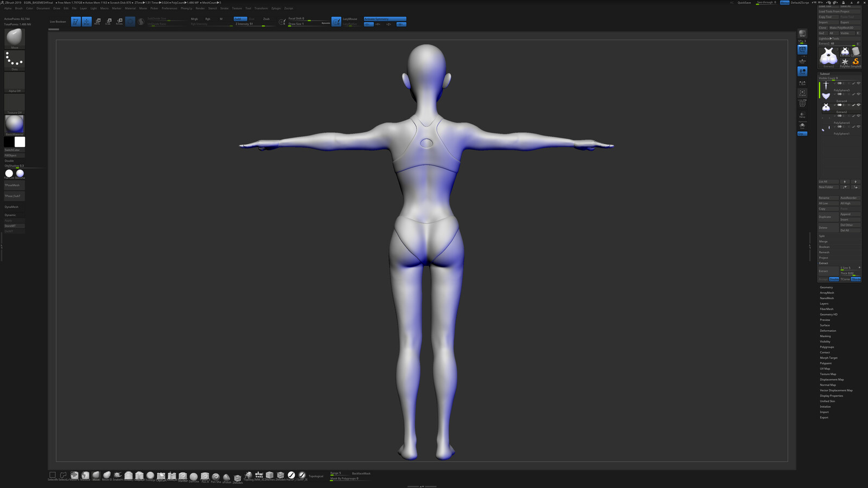
Task: Expand the ArrayMesh section
Action: 827,293
